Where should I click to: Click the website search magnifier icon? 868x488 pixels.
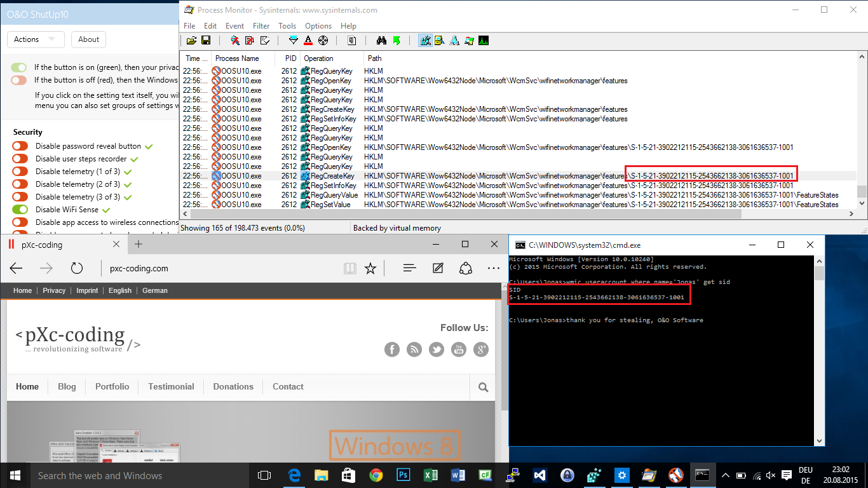click(x=484, y=387)
